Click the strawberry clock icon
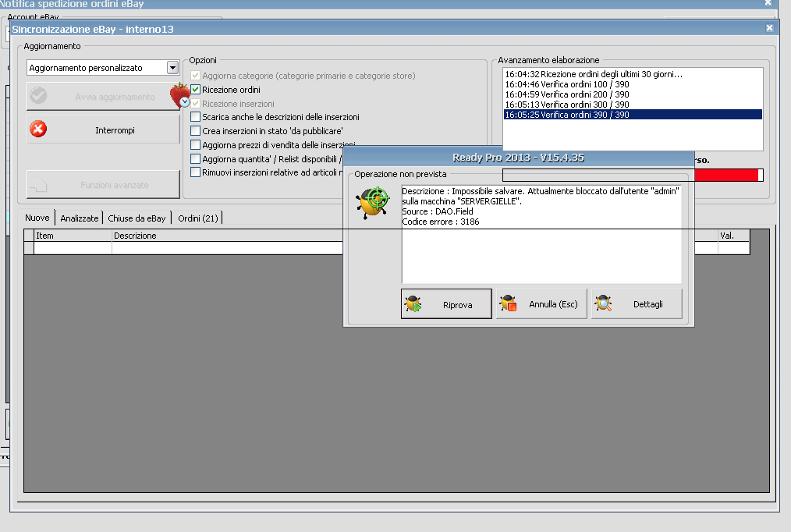The image size is (791, 532). pos(180,95)
